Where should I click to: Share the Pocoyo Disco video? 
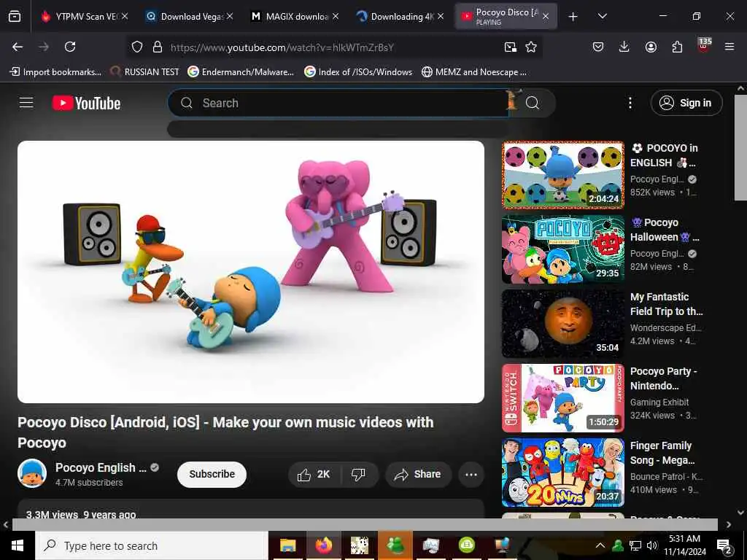point(418,474)
